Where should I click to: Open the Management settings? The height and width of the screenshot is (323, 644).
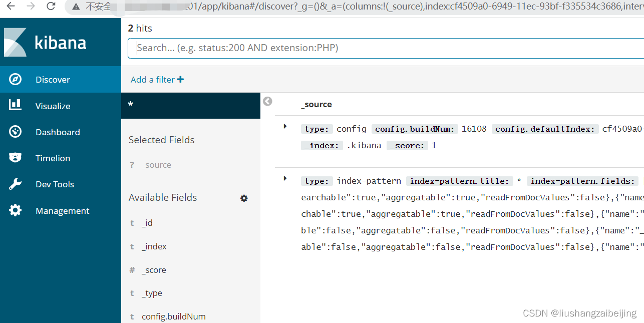61,210
